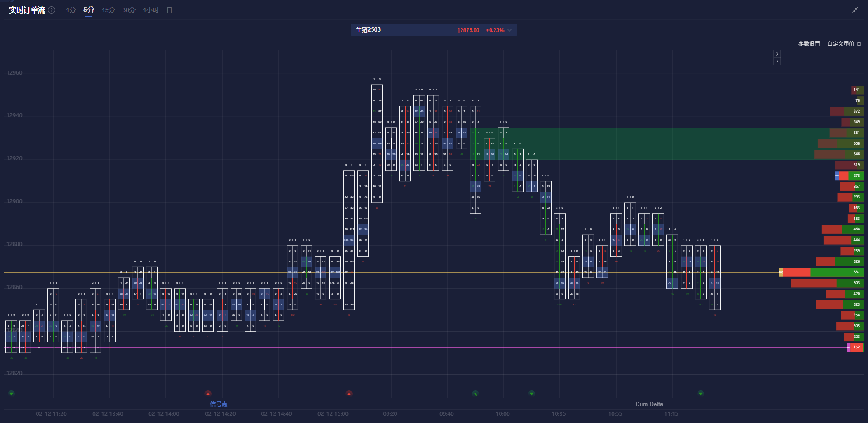
Task: Click the red signal marker near 02-12 15:00
Action: [349, 394]
